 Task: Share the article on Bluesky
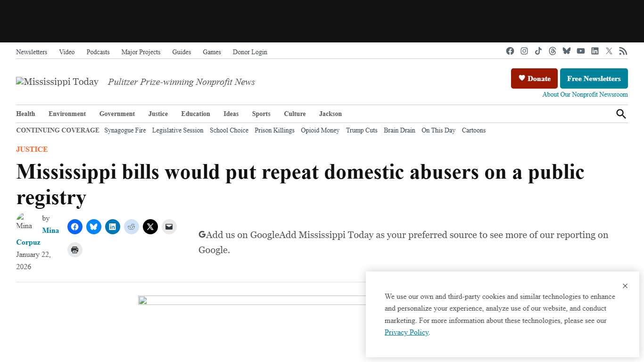click(94, 227)
